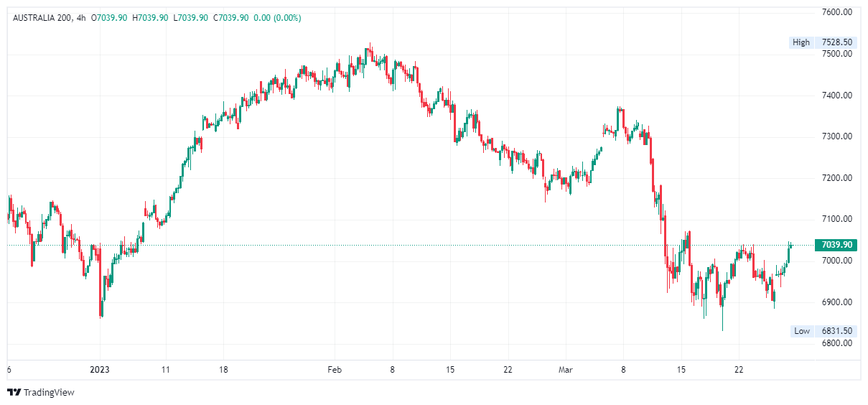Click the 7600.00 price scale label

(836, 12)
